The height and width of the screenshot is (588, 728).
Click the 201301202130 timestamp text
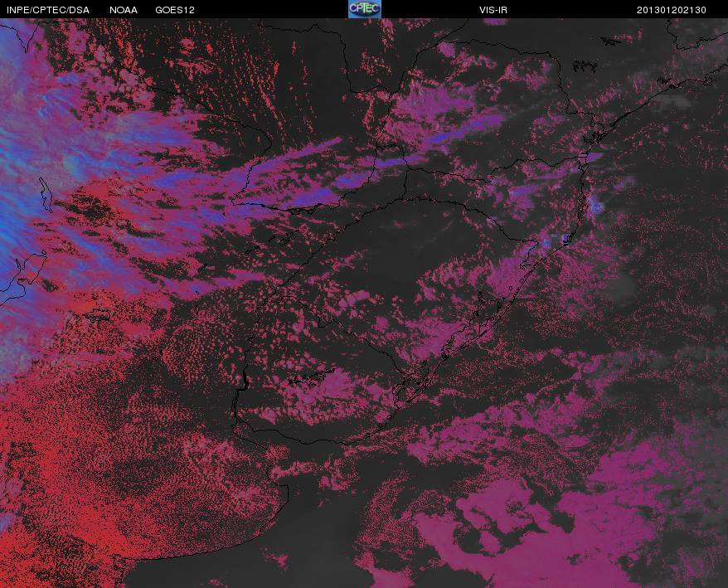click(x=672, y=10)
